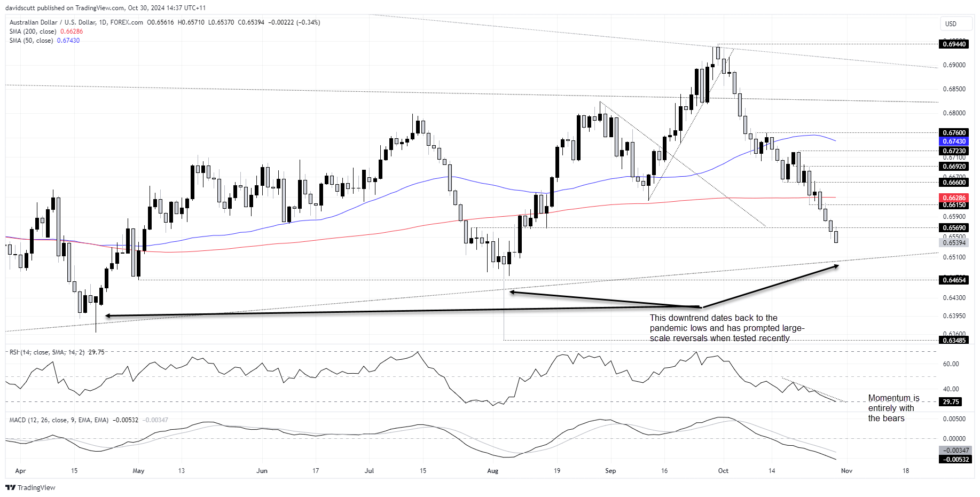Screen dimensions: 980x497
Task: Click the 0.66920 price level label
Action: [x=954, y=167]
